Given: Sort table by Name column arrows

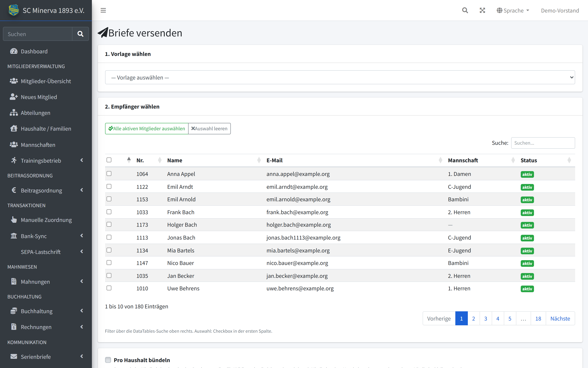Looking at the screenshot, I should point(259,160).
